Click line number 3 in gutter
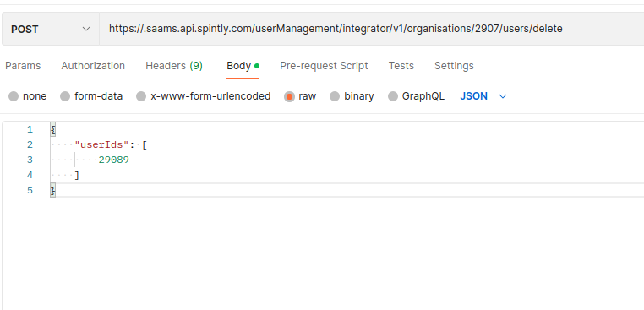The image size is (644, 310). [x=30, y=160]
